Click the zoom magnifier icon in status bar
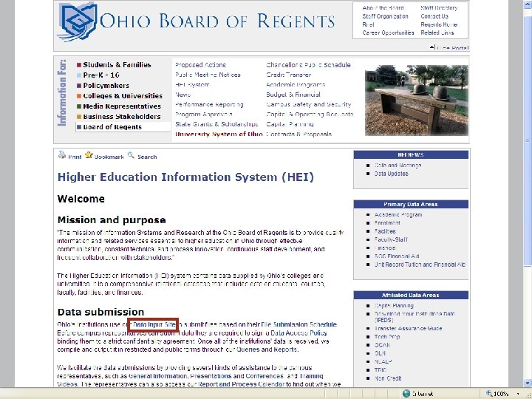The image size is (532, 399). click(x=489, y=394)
